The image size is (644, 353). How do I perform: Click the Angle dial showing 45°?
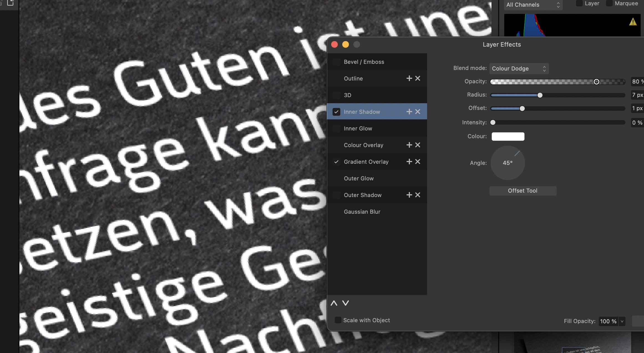(508, 163)
